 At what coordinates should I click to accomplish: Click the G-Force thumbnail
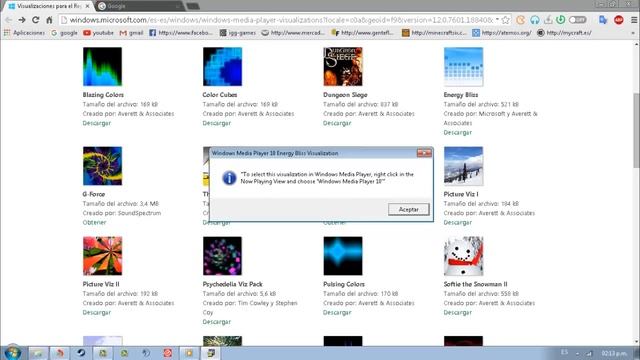[102, 166]
